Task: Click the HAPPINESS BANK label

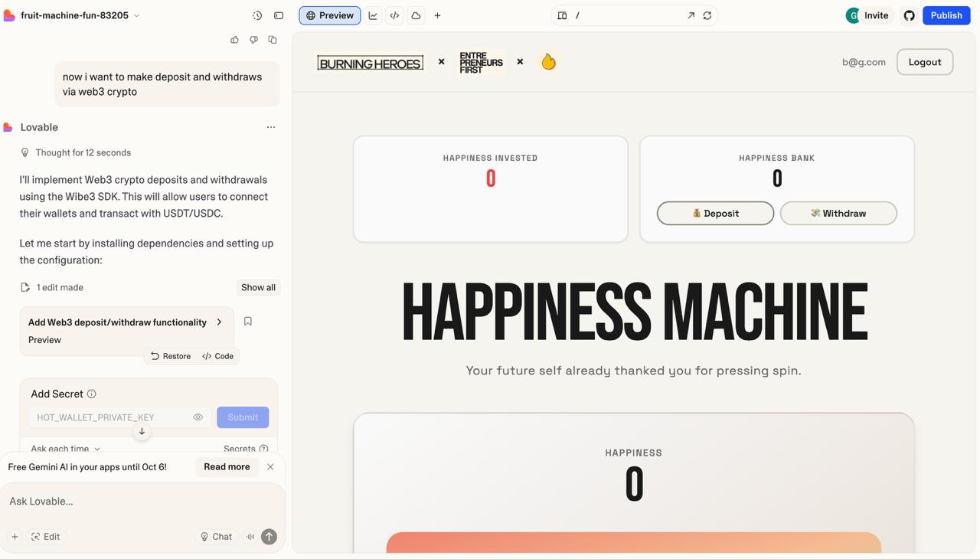Action: 776,158
